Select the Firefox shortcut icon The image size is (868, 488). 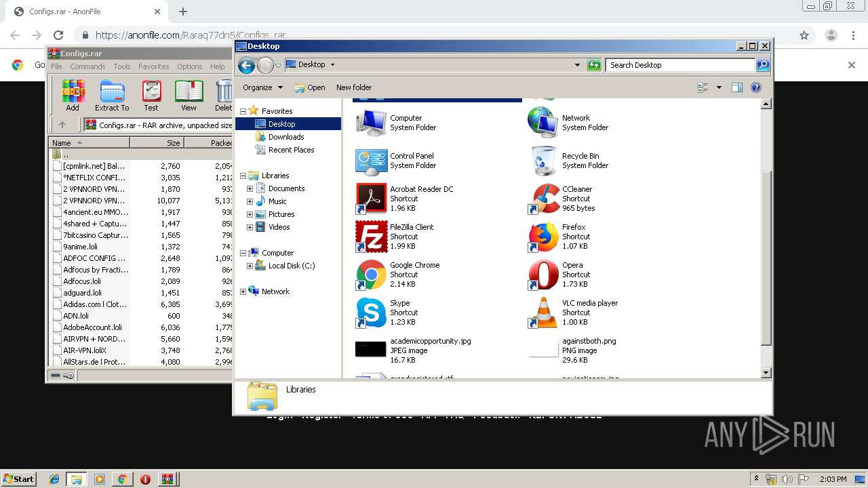tap(544, 237)
